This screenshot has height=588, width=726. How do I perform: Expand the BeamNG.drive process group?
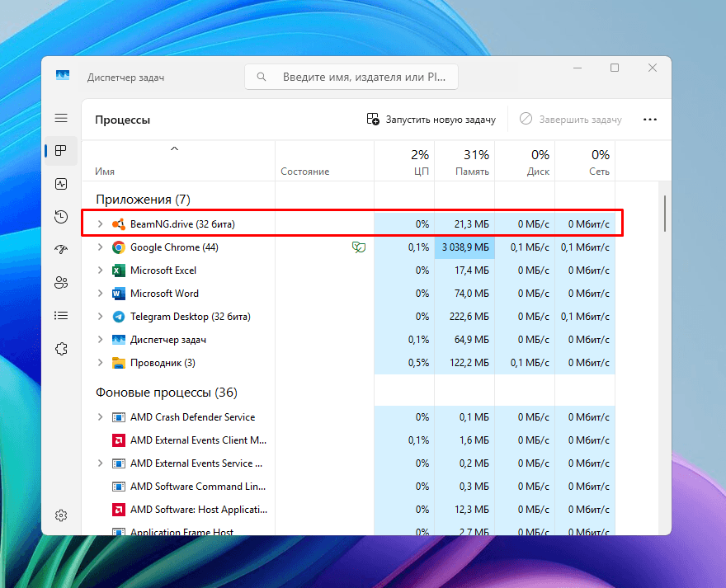pyautogui.click(x=100, y=224)
